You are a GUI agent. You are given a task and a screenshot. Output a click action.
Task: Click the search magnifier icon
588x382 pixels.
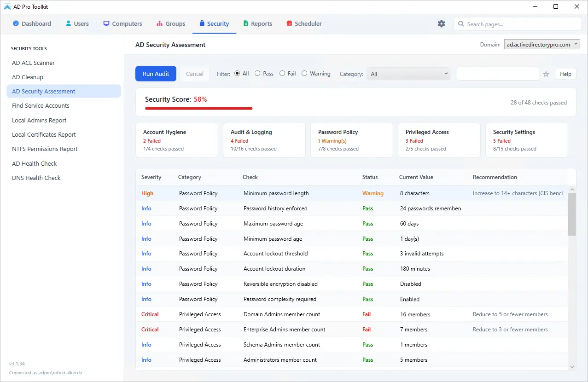[x=461, y=24]
